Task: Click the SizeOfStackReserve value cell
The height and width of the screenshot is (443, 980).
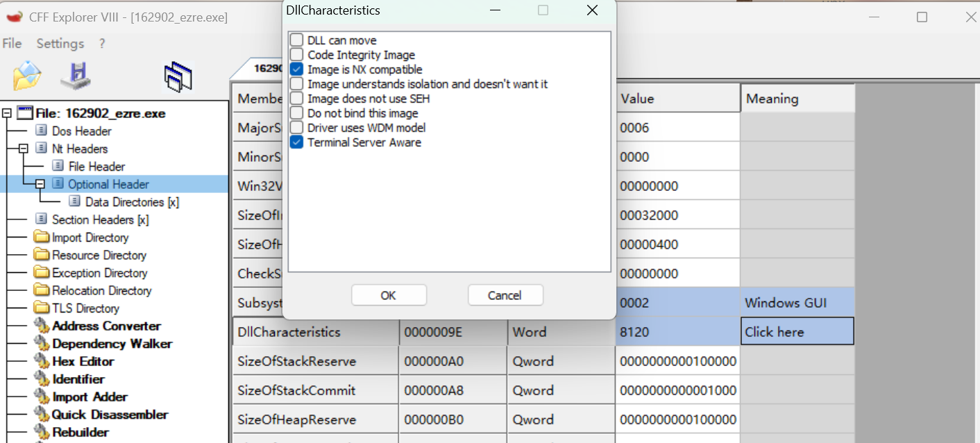Action: tap(677, 361)
